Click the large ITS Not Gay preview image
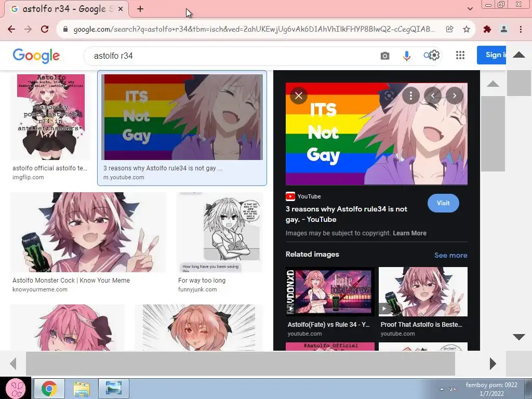Screen dimensions: 532x399 (377, 134)
